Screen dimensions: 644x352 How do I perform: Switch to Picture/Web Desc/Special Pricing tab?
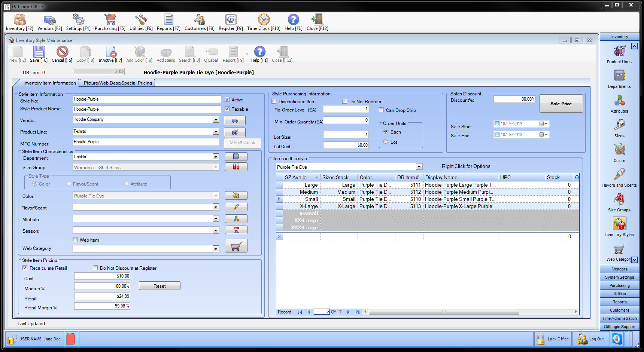click(118, 83)
